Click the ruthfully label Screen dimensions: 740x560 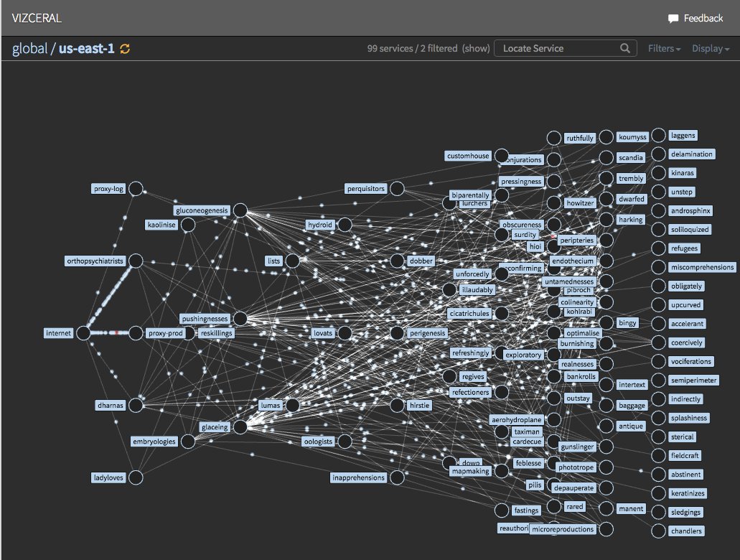(580, 139)
